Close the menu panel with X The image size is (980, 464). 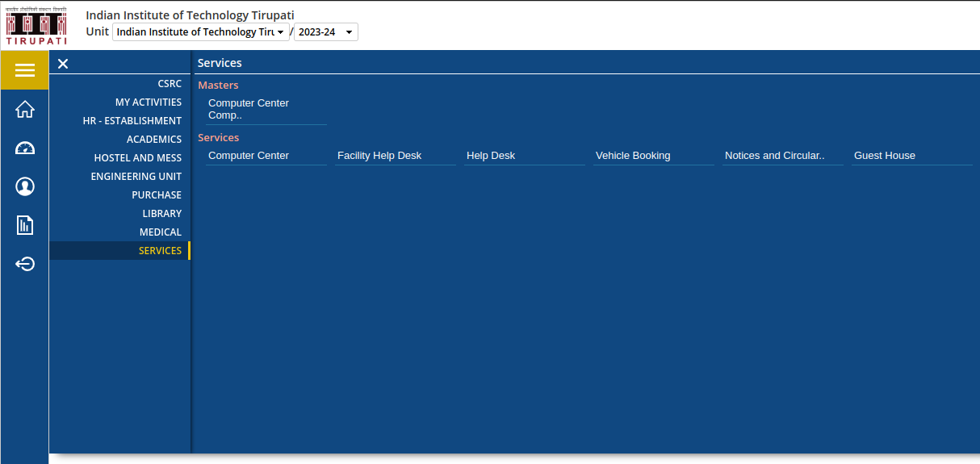(x=63, y=64)
